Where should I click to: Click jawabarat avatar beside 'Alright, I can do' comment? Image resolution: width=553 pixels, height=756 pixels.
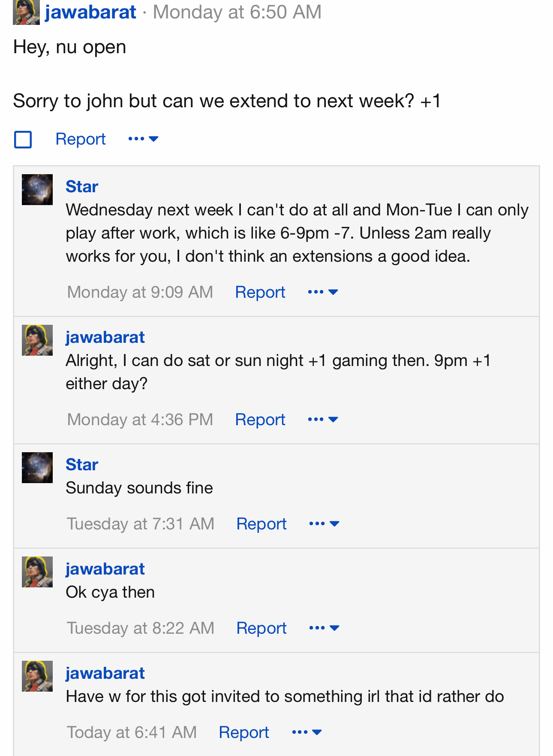37,340
